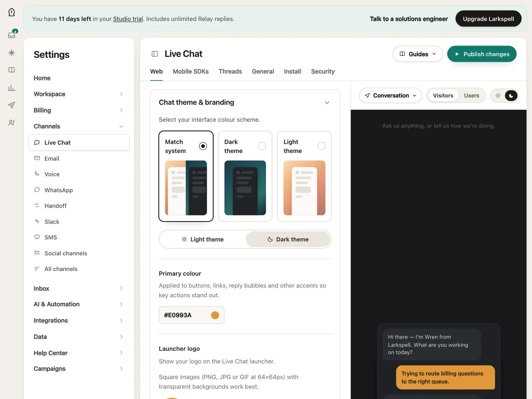The image size is (532, 399).
Task: Click the Social channels people icon
Action: (37, 253)
